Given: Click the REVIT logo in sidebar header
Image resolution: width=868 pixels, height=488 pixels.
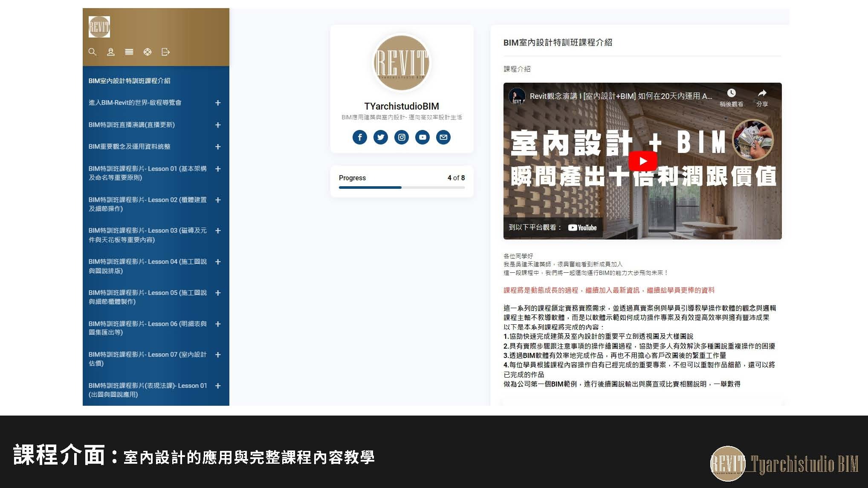Looking at the screenshot, I should pyautogui.click(x=99, y=27).
